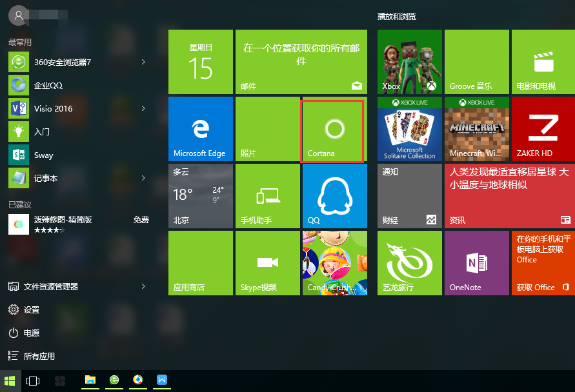Open the calendar tile showing 星期日 15
This screenshot has height=392, width=575.
(x=201, y=62)
